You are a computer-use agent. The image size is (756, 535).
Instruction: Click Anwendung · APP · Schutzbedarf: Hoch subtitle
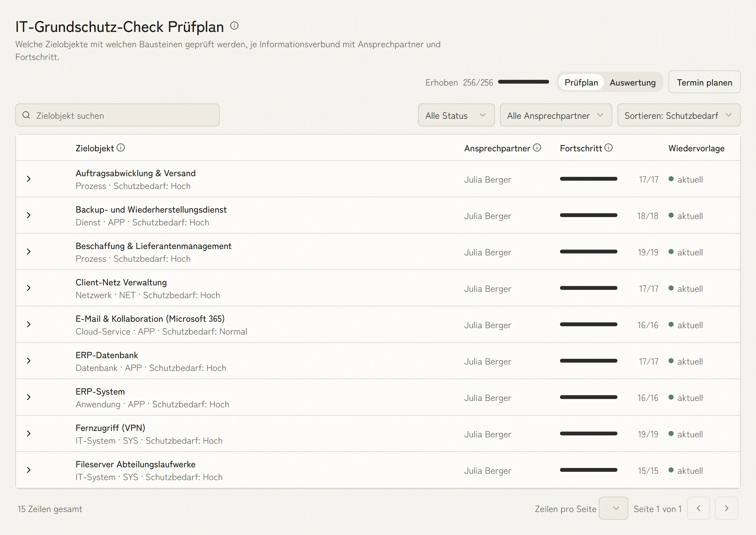[x=153, y=404]
